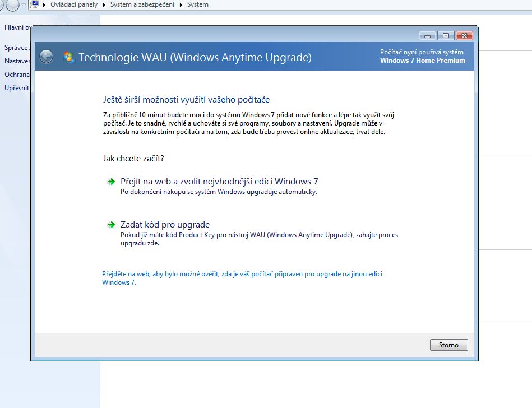This screenshot has width=532, height=408.
Task: Click 'Ovládací panely' in breadcrumb bar
Action: click(x=74, y=4)
